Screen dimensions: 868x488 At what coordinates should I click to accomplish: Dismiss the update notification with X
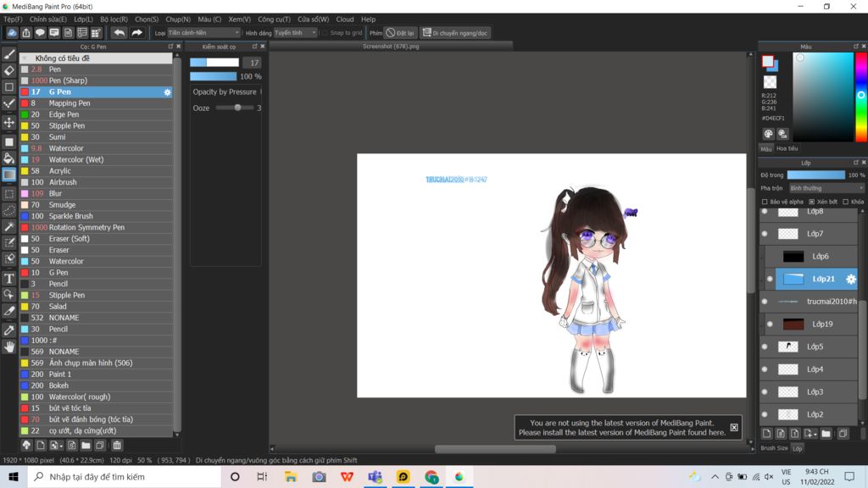(x=733, y=427)
